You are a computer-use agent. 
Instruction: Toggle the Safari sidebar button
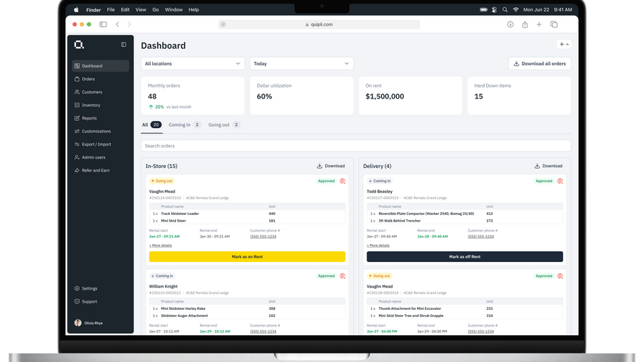point(103,24)
